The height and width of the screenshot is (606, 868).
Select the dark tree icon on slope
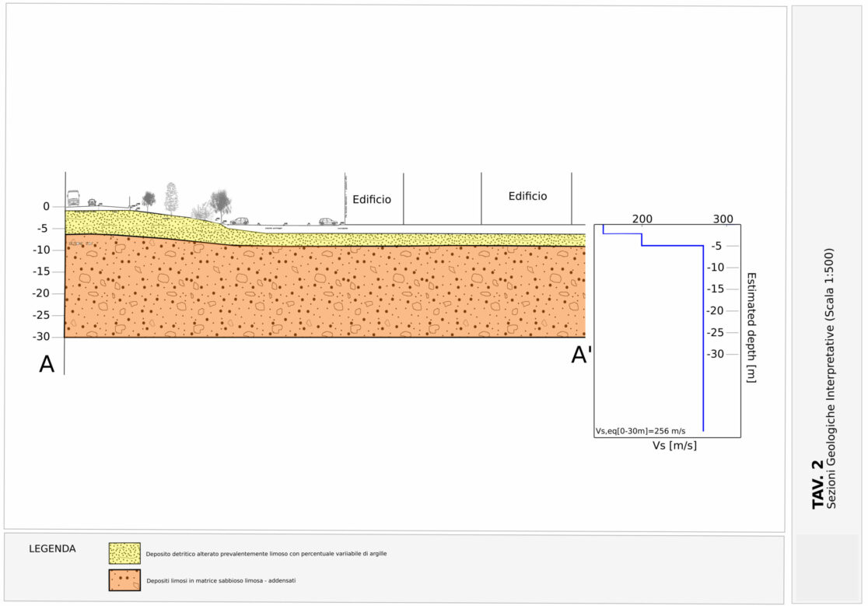(149, 201)
